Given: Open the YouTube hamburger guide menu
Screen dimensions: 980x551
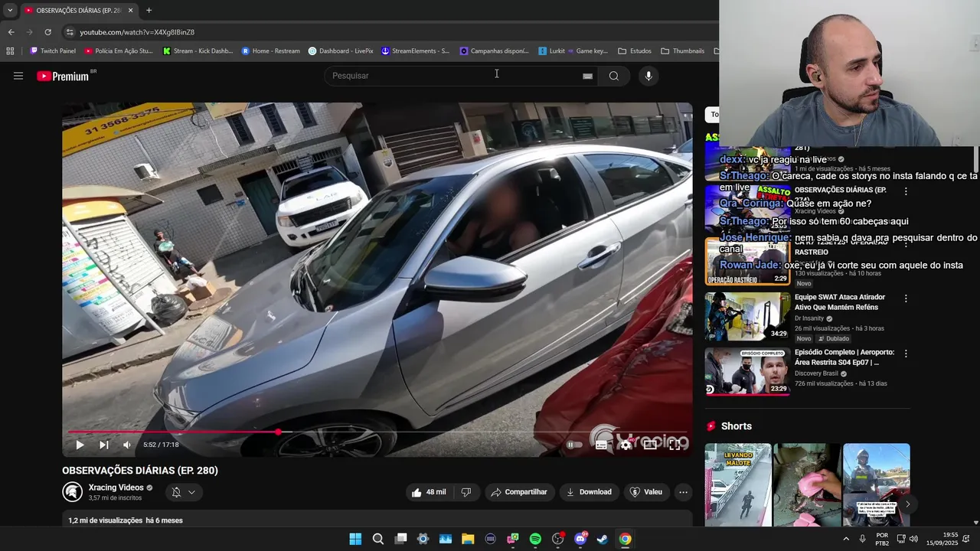Looking at the screenshot, I should 18,76.
